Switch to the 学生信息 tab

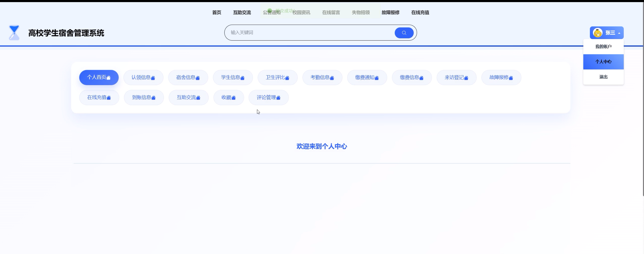233,77
